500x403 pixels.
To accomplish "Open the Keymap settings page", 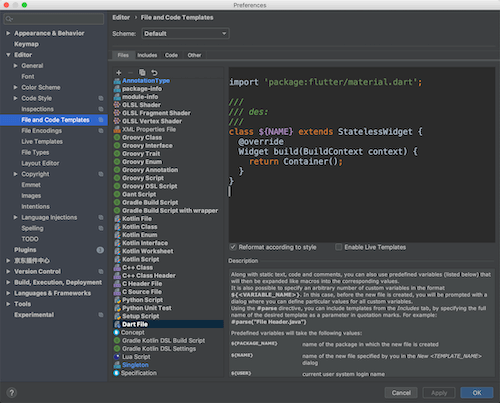I will [26, 44].
